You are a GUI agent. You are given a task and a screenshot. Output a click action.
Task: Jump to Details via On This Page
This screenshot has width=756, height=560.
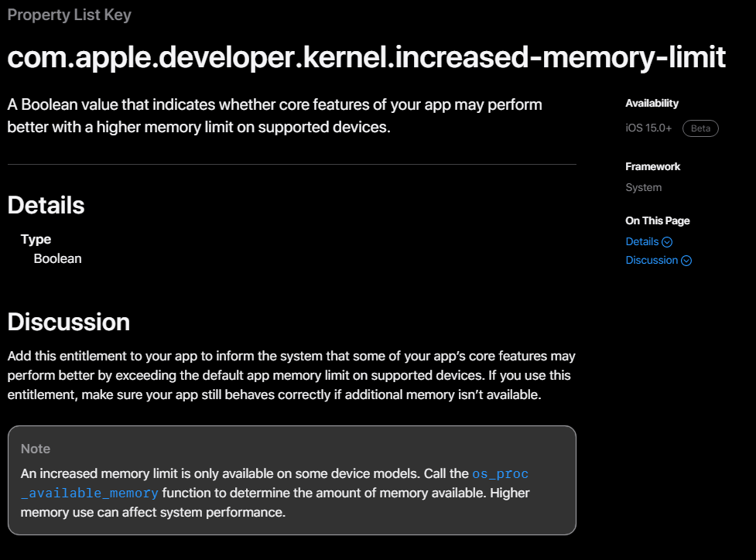[x=642, y=242]
